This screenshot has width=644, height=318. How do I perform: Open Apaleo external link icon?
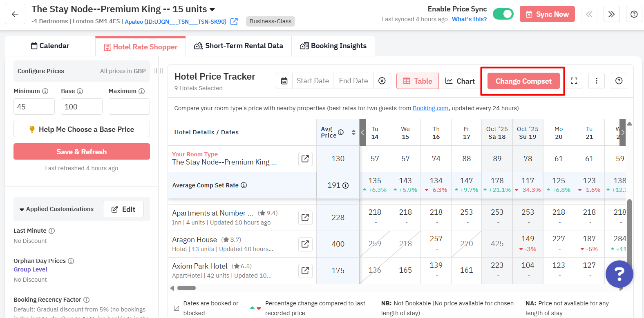coord(234,22)
